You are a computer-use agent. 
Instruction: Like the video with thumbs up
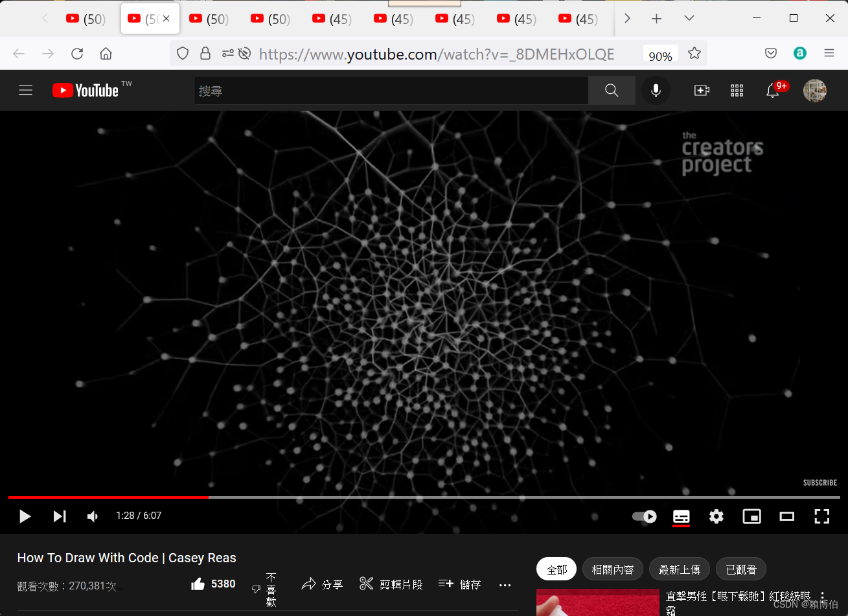click(x=213, y=584)
